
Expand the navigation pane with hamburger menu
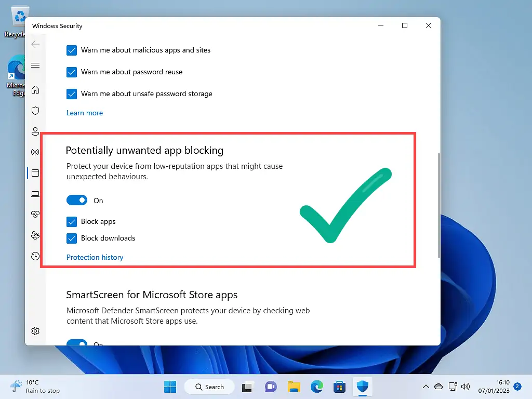(x=35, y=65)
